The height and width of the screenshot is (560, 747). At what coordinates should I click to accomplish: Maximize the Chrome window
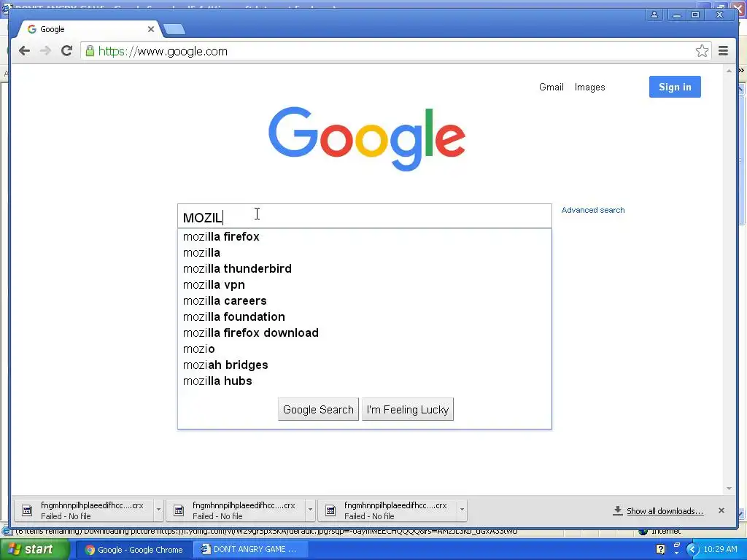695,15
